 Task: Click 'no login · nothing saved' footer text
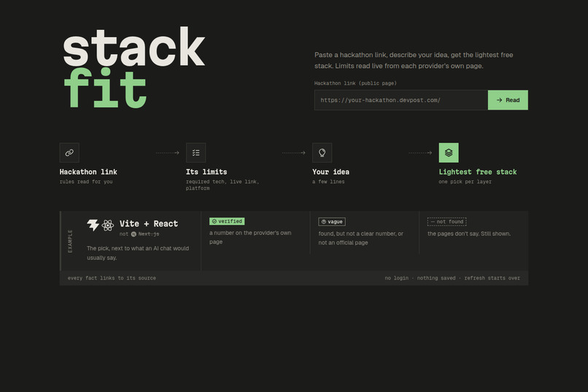click(420, 278)
